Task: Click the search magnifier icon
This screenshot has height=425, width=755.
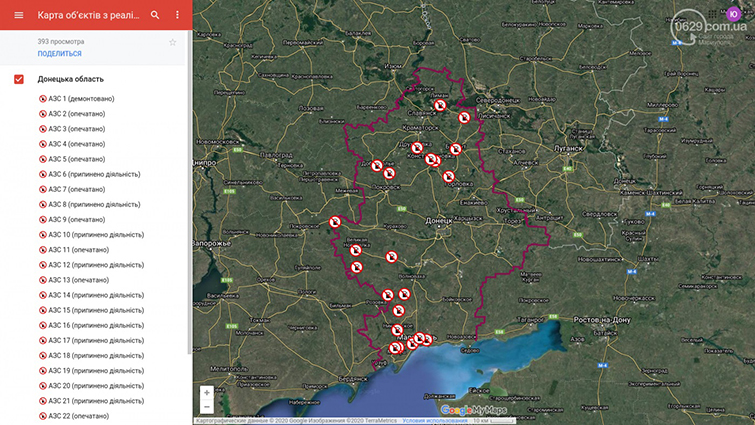Action: click(x=155, y=15)
